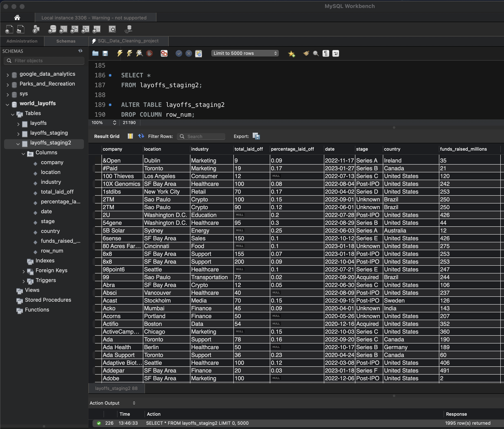Screen dimensions: 504x429
Task: Toggle the autocommit mode icon
Action: pos(199,53)
